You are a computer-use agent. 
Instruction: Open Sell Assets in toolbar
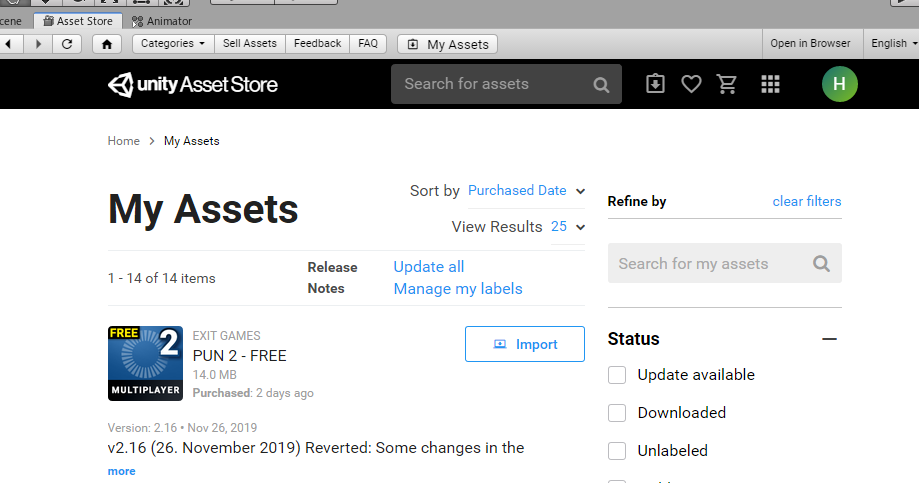click(x=250, y=44)
